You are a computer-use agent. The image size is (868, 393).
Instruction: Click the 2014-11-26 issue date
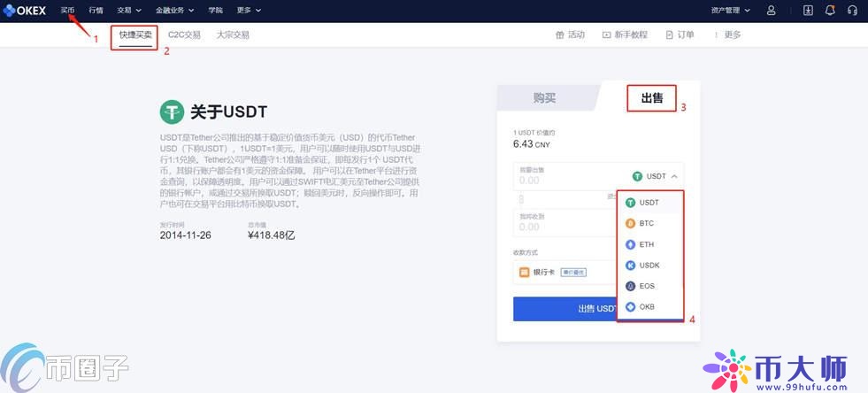click(186, 235)
